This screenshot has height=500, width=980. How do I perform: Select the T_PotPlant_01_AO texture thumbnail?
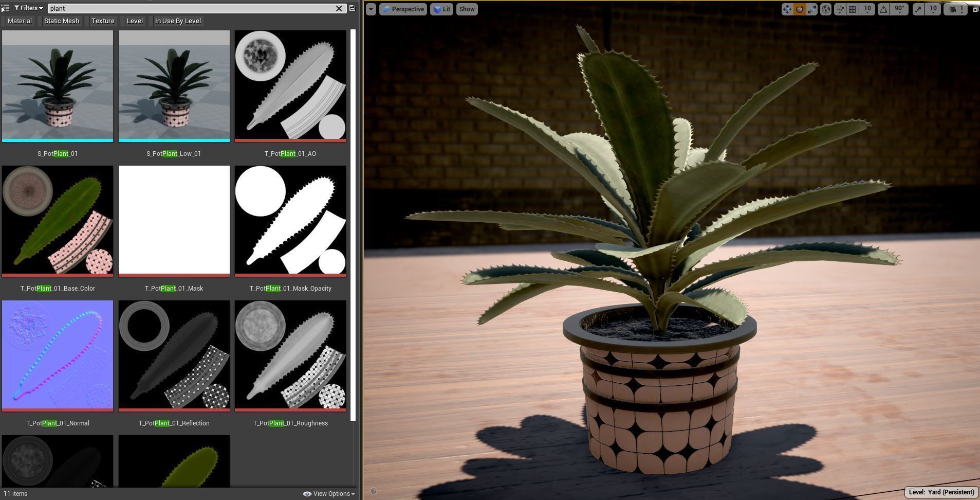[290, 86]
